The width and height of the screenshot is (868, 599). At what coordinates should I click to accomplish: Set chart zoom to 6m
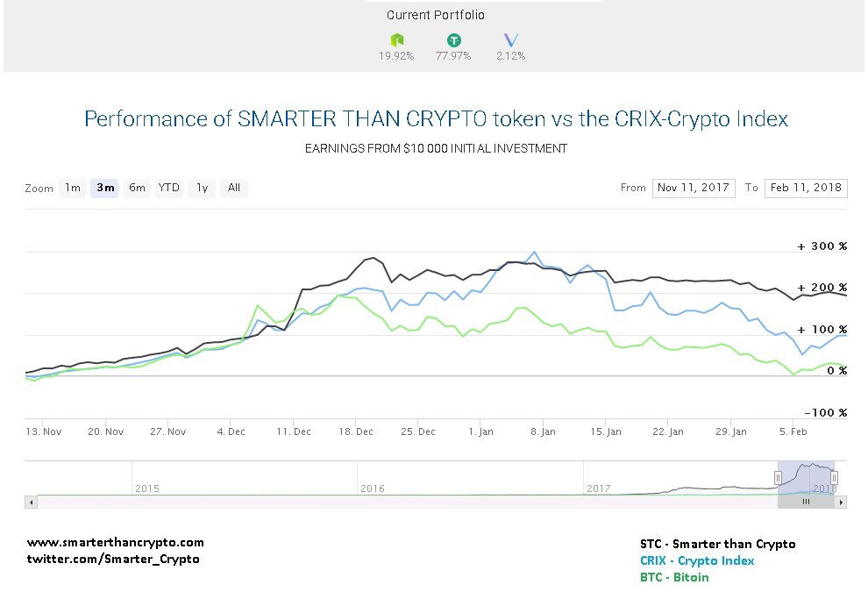pos(137,189)
